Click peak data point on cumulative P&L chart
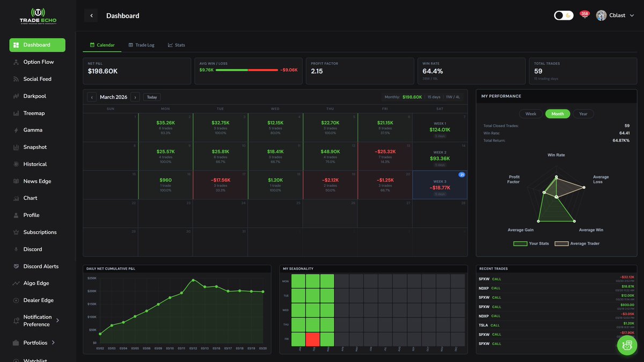The height and width of the screenshot is (362, 644). pos(193,280)
